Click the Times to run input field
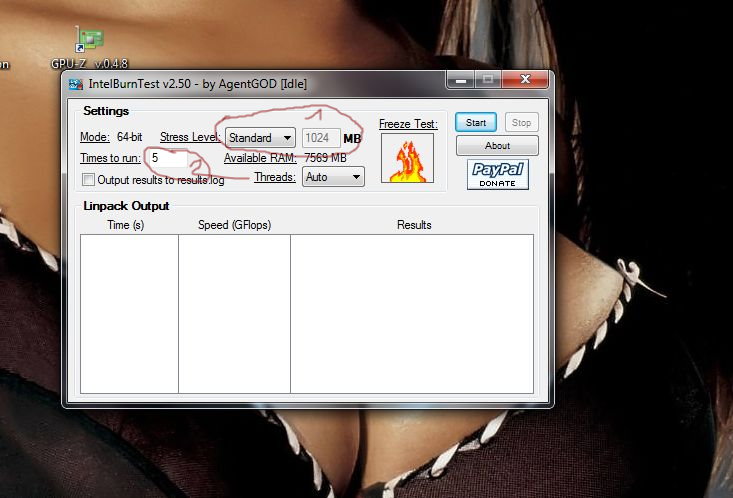This screenshot has height=498, width=733. [168, 158]
